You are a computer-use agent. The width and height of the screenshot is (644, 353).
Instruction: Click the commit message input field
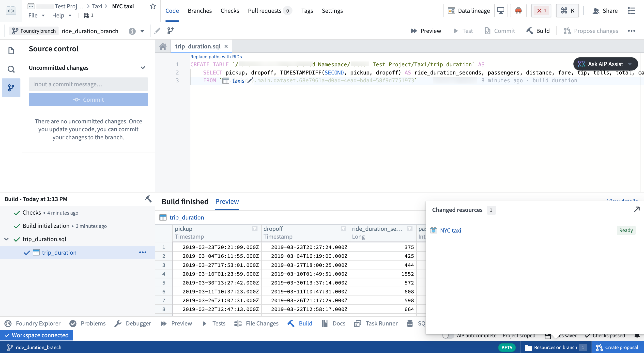click(x=88, y=84)
